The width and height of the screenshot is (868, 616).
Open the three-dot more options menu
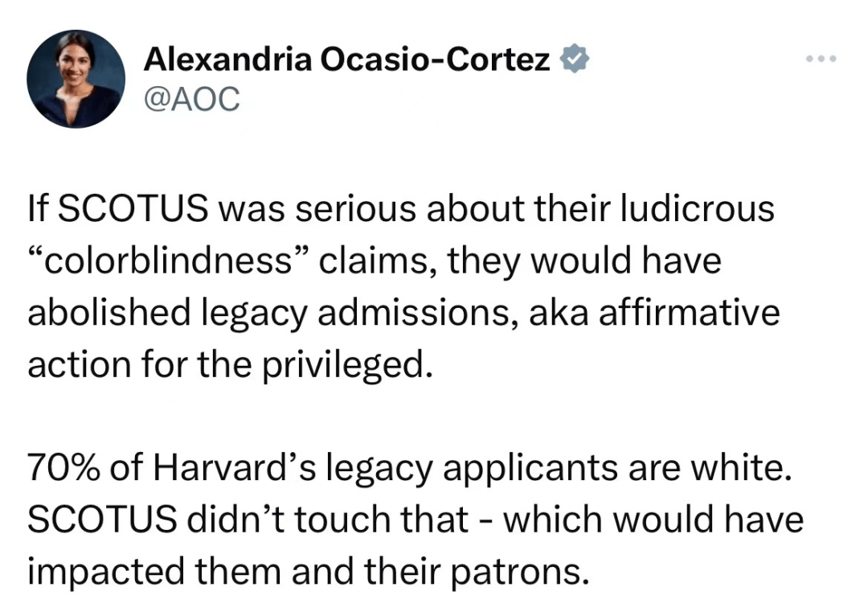coord(821,58)
